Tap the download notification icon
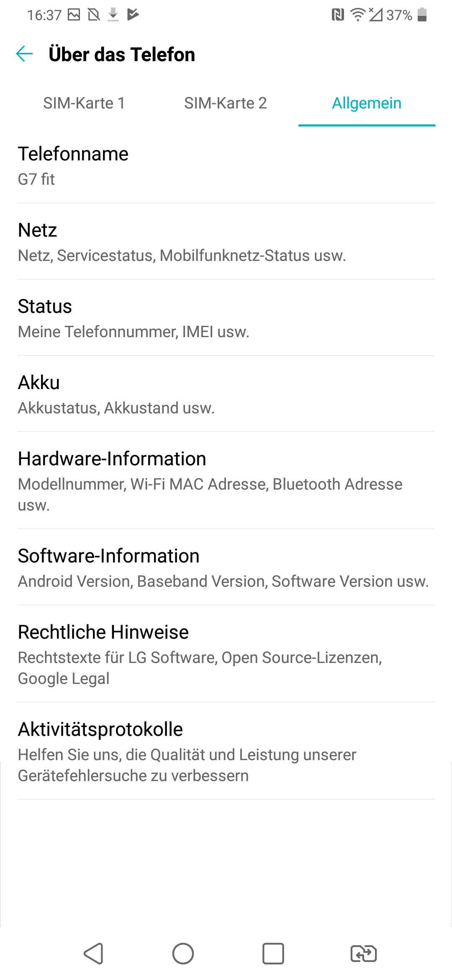 pos(113,15)
